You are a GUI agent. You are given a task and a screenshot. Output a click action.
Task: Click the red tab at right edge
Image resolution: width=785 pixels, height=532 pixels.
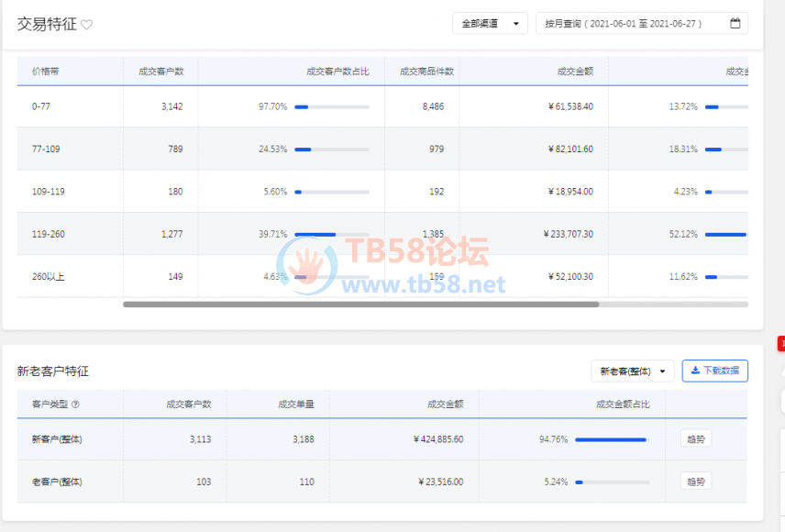click(781, 344)
